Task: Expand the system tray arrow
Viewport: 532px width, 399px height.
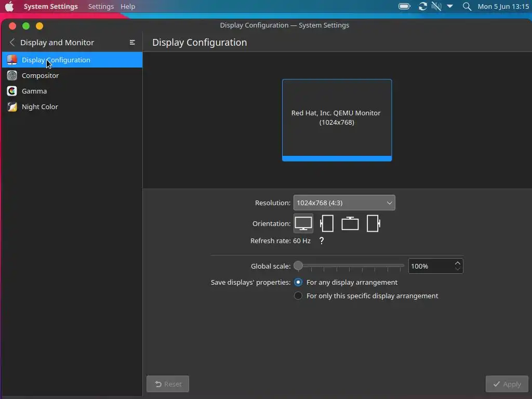Action: (450, 6)
